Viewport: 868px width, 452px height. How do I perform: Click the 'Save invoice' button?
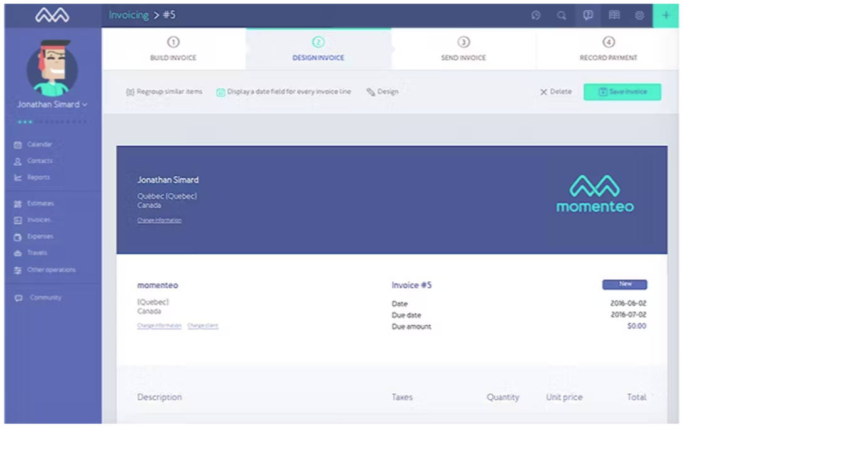622,92
